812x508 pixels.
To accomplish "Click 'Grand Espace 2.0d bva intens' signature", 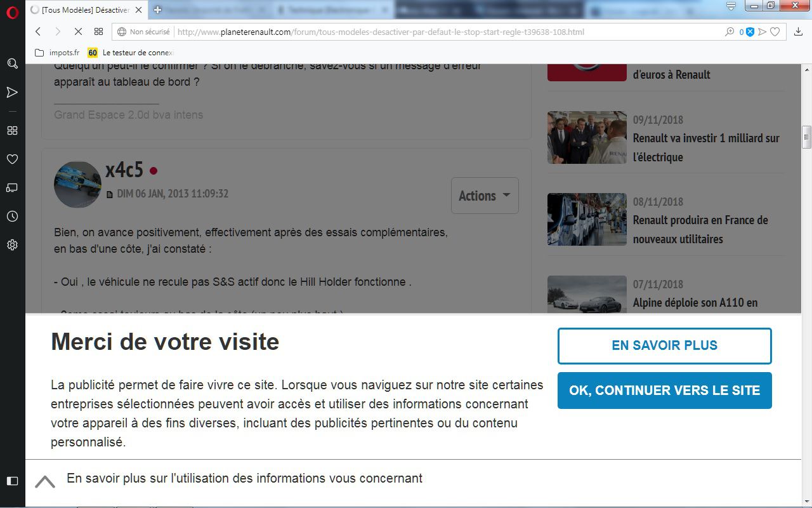I will (129, 115).
